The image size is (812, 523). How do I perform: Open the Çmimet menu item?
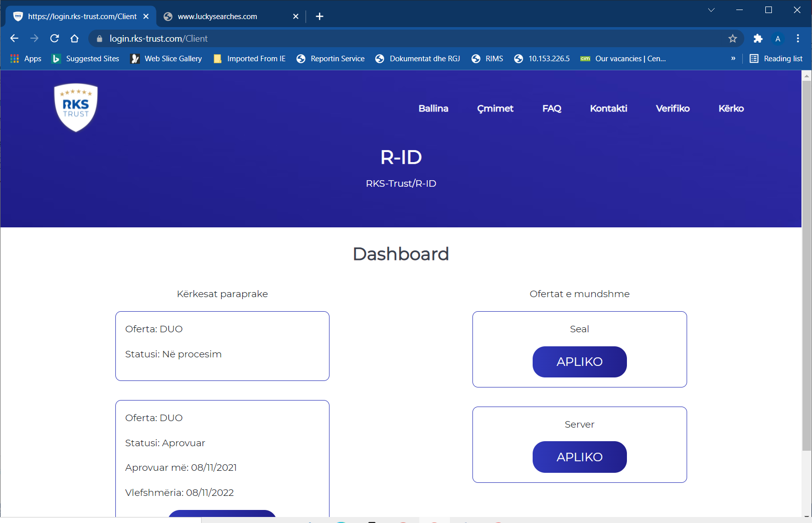coord(495,108)
